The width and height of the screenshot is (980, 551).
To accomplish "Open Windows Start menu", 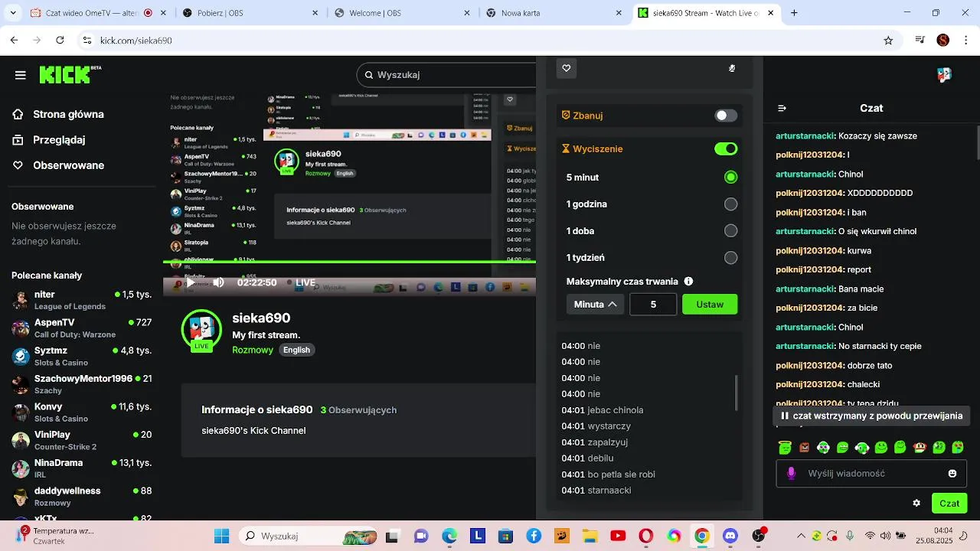I will (x=221, y=536).
